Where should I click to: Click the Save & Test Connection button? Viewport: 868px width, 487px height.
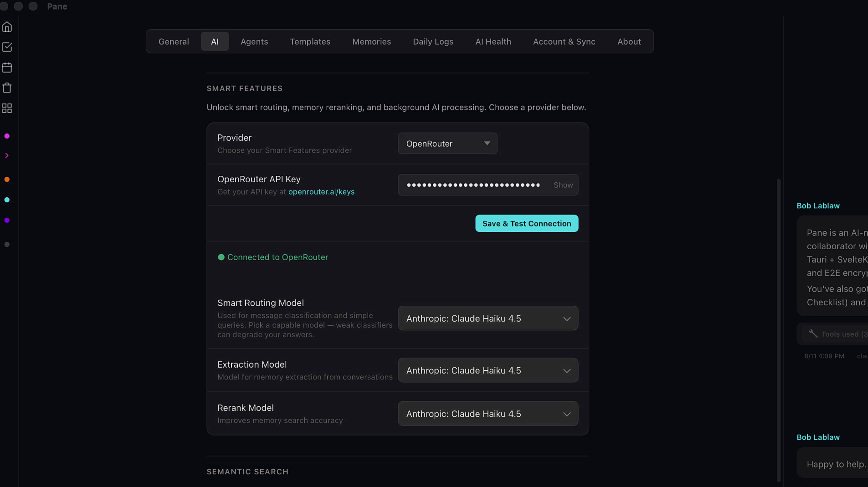[x=527, y=223]
